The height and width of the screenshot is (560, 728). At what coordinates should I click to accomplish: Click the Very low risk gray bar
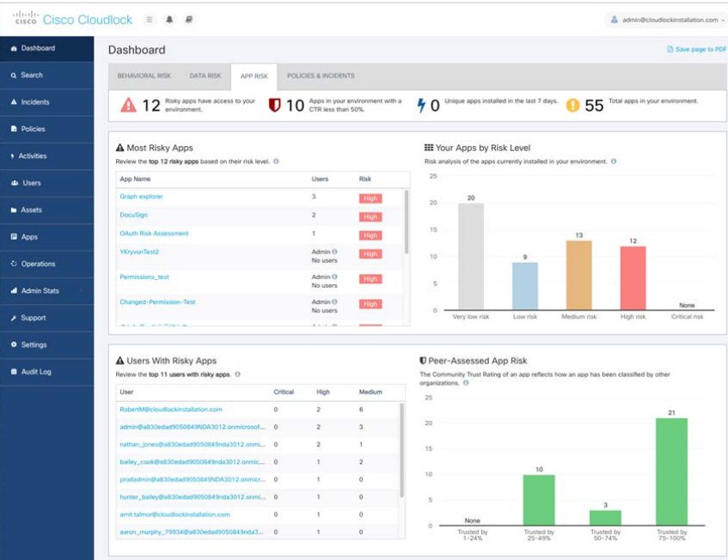coord(471,257)
